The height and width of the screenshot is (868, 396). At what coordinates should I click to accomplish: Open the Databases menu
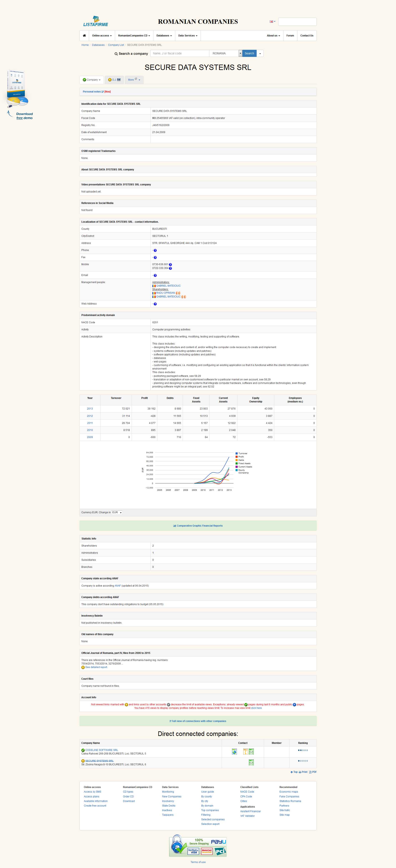164,36
